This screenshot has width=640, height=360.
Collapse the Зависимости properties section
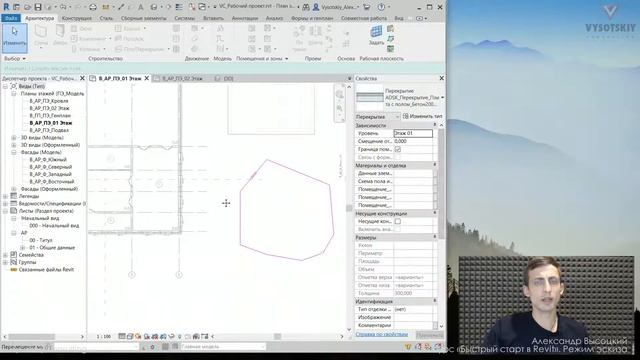coord(434,125)
